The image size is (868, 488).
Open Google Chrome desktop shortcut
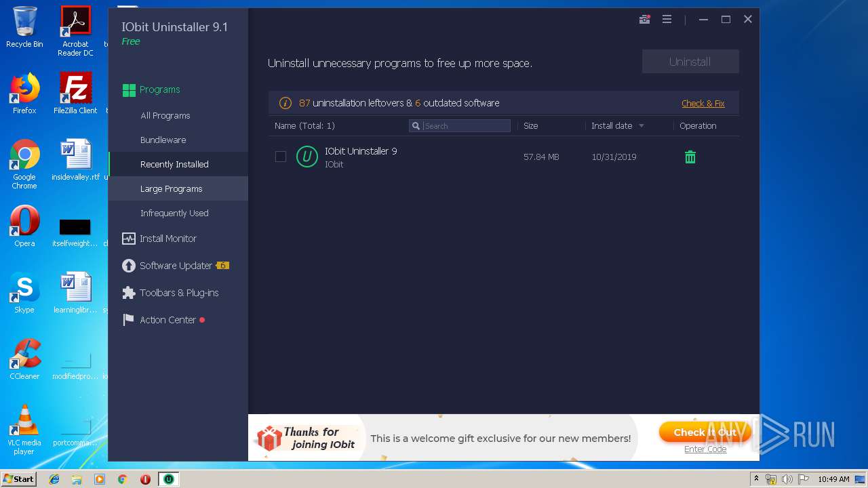click(24, 165)
